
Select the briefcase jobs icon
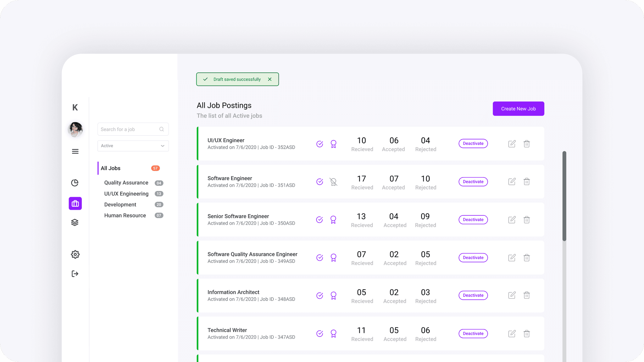75,203
